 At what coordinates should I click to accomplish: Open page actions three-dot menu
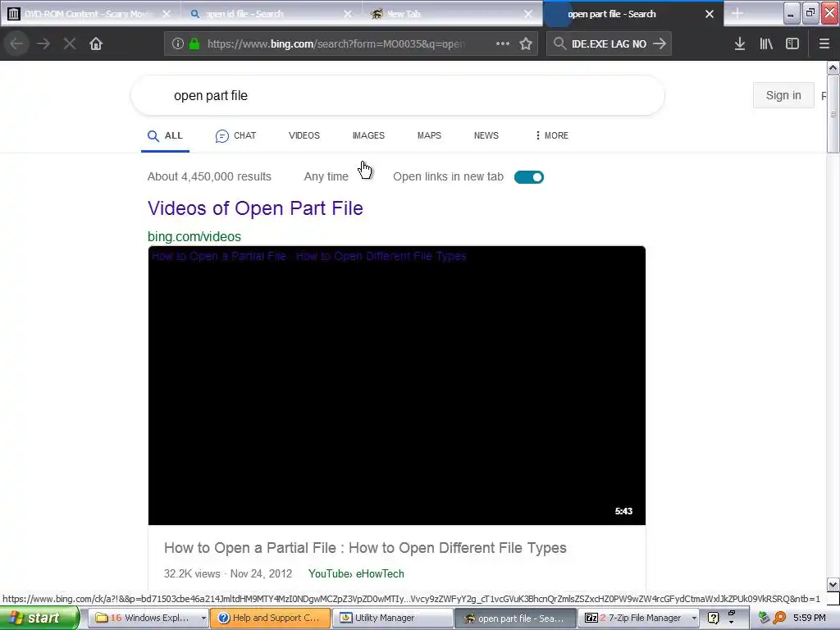(x=503, y=44)
